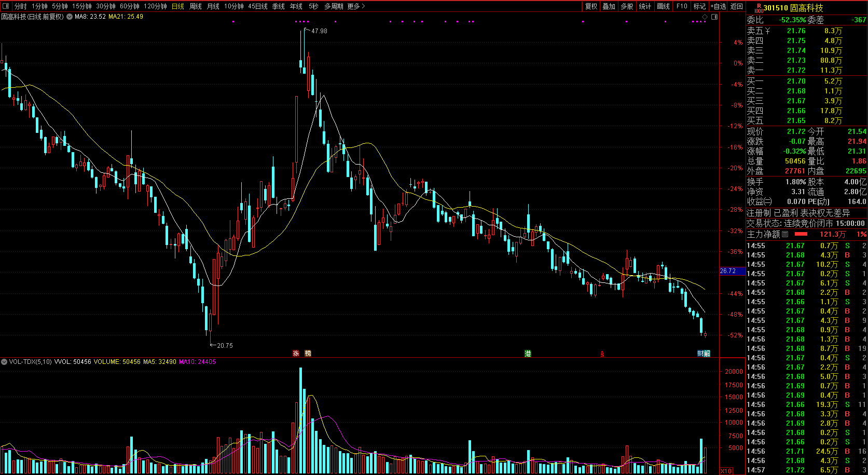Screen dimensions: 868x475
Task: Select the 45日线 period tab
Action: 258,6
